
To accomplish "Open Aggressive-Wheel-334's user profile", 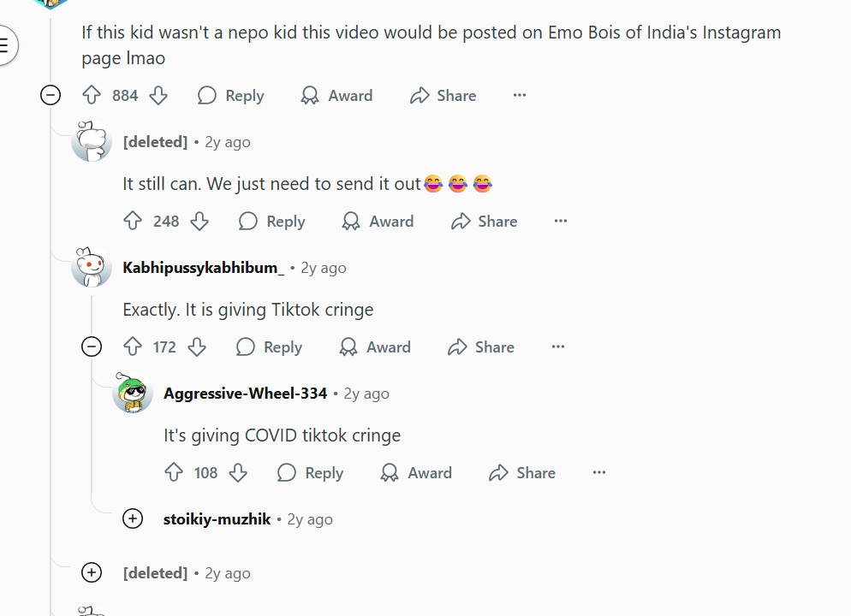I will tap(245, 394).
